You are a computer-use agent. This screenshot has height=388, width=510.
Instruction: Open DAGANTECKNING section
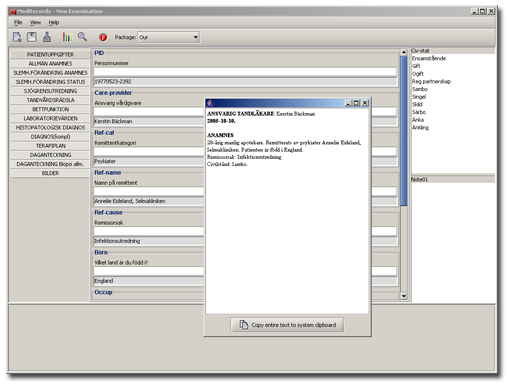[x=50, y=155]
